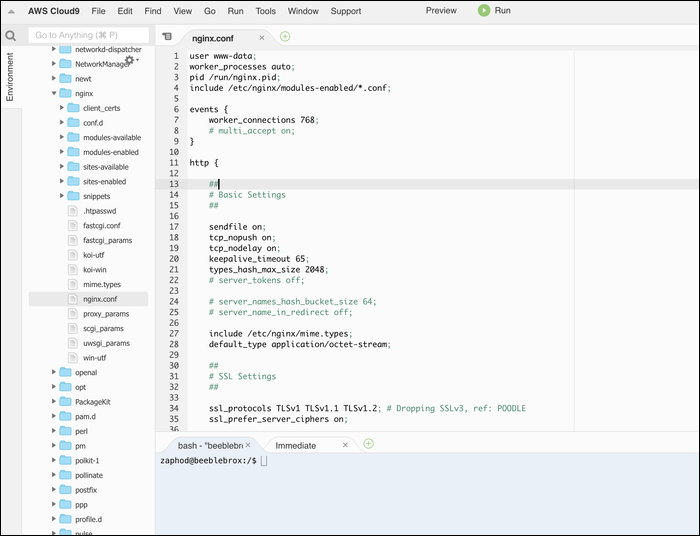Close the Immediate tab
Screen dimensions: 700x536
pyautogui.click(x=345, y=445)
